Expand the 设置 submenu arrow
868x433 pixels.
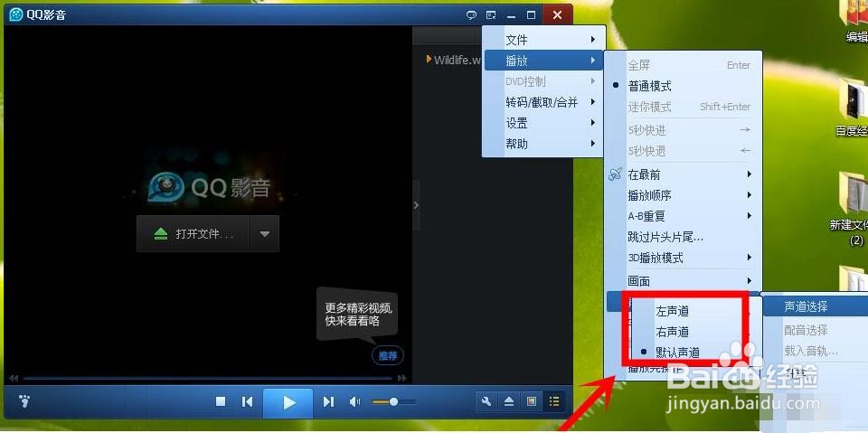pos(593,122)
